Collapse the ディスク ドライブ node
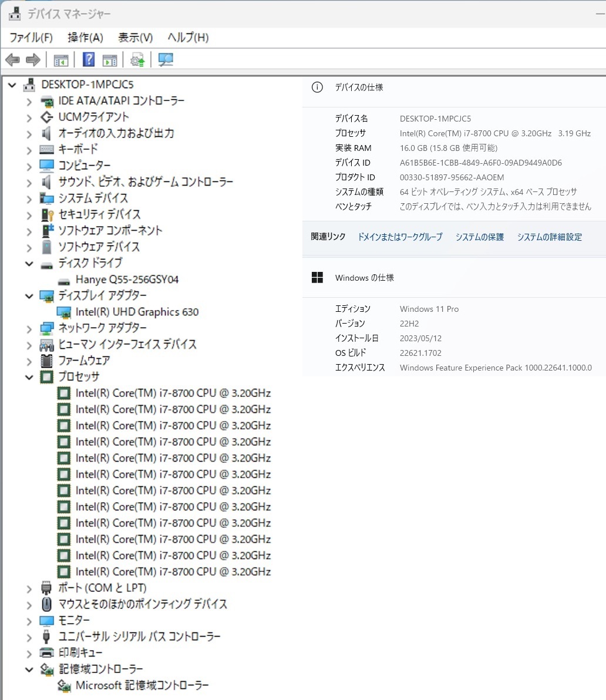 pos(29,264)
